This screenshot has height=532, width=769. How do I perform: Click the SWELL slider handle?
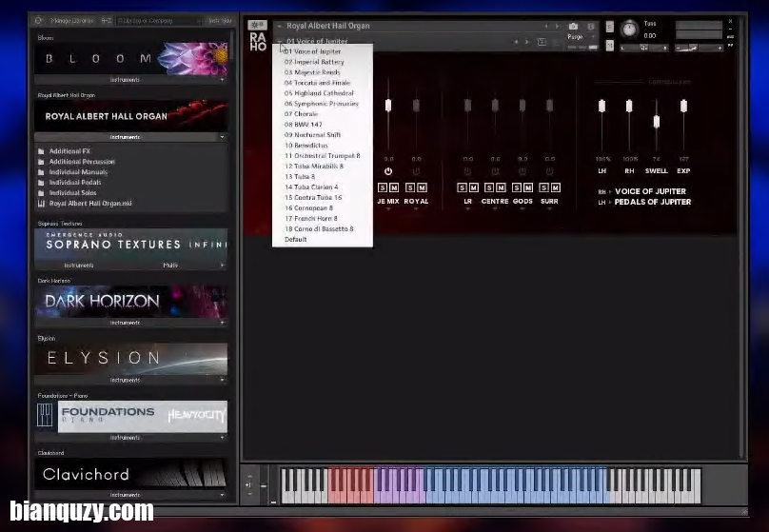tap(656, 122)
